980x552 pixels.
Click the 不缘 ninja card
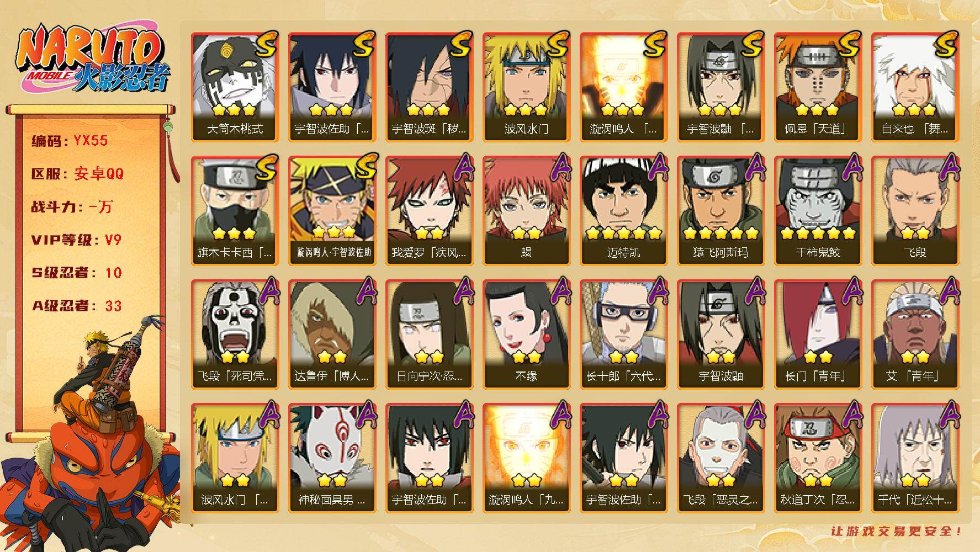point(526,335)
